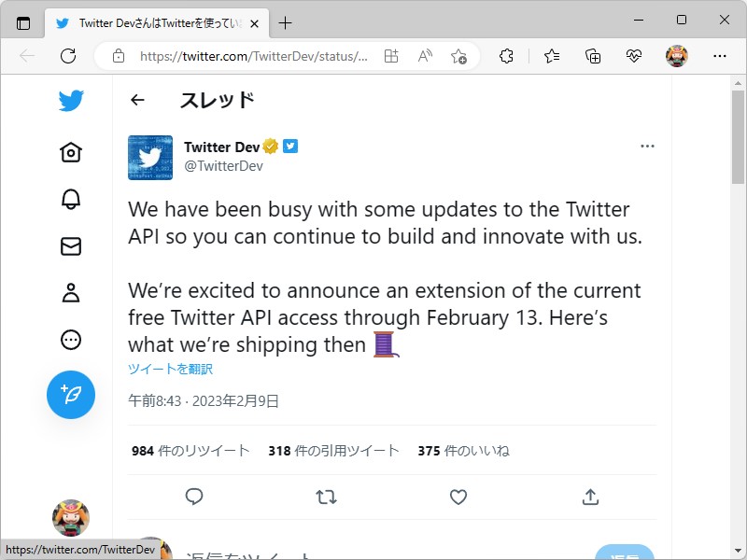Open Direct Messages with the envelope icon
This screenshot has height=560, width=747.
coord(70,245)
